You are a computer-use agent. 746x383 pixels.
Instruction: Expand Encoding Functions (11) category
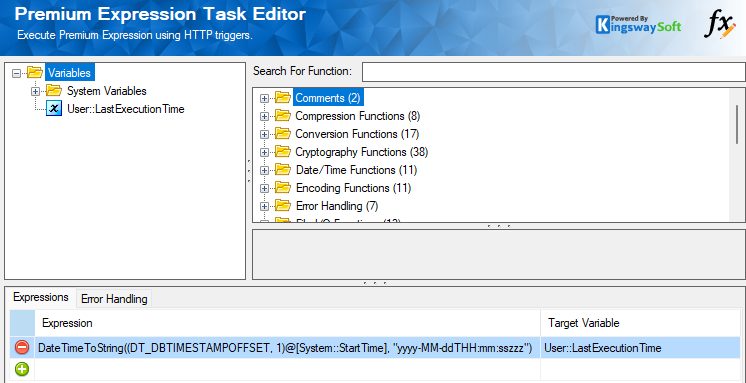(264, 188)
